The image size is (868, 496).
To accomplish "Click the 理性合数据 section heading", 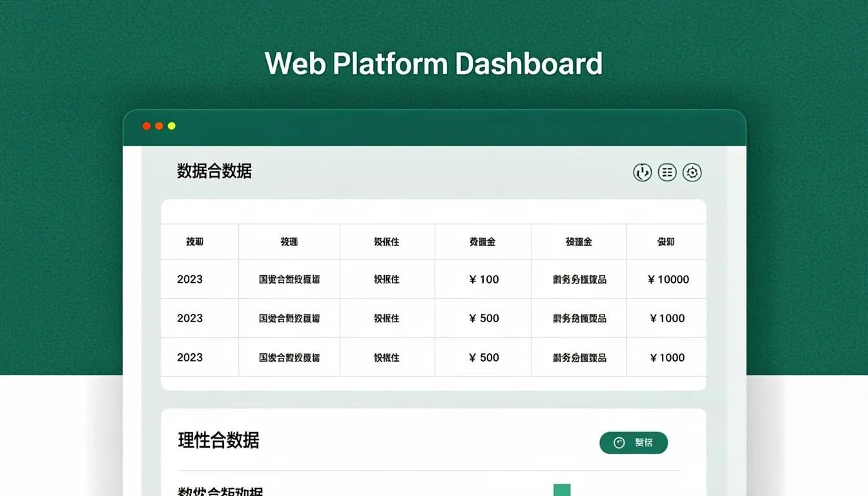I will pyautogui.click(x=218, y=440).
